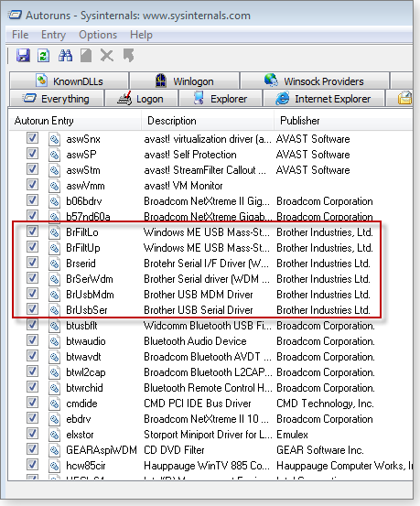Click the Properties page icon in toolbar
The width and height of the screenshot is (420, 506).
pyautogui.click(x=86, y=56)
